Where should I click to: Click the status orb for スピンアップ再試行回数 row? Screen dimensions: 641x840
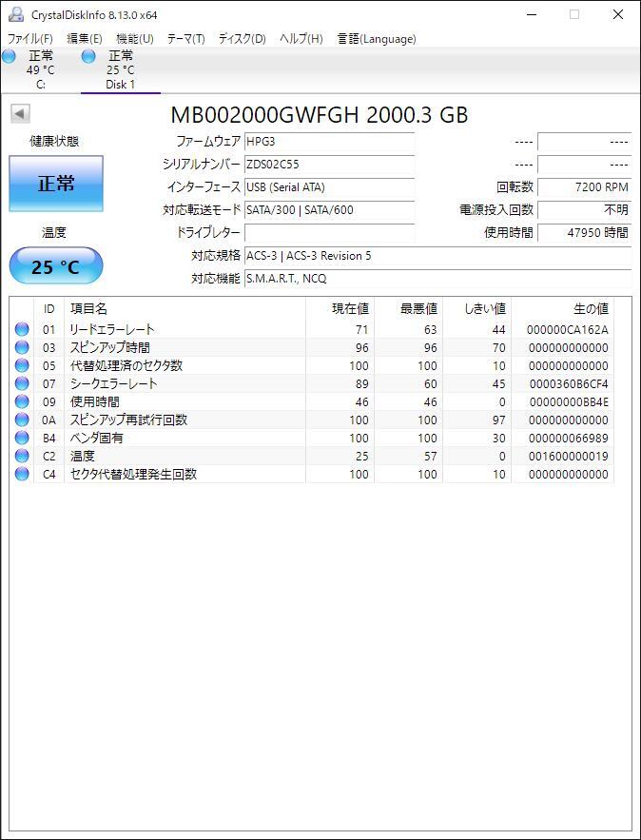click(22, 420)
